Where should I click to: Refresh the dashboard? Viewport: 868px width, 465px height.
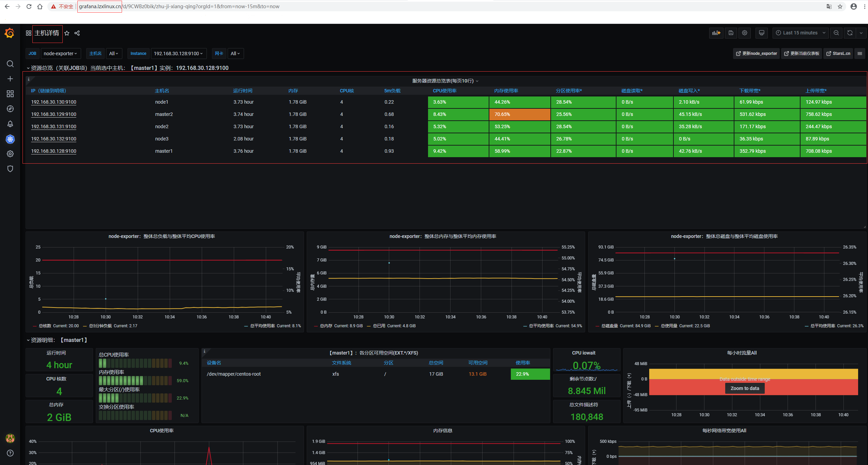(x=850, y=33)
